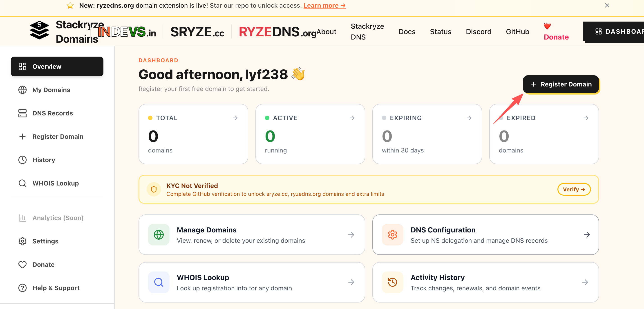This screenshot has height=309, width=644.
Task: Open the GitHub link in header
Action: pos(517,32)
